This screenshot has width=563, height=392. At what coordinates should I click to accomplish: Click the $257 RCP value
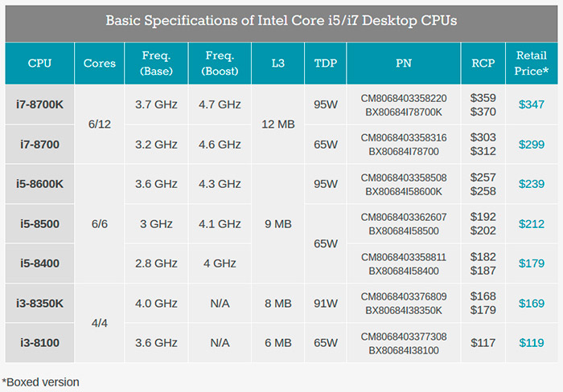click(x=483, y=178)
